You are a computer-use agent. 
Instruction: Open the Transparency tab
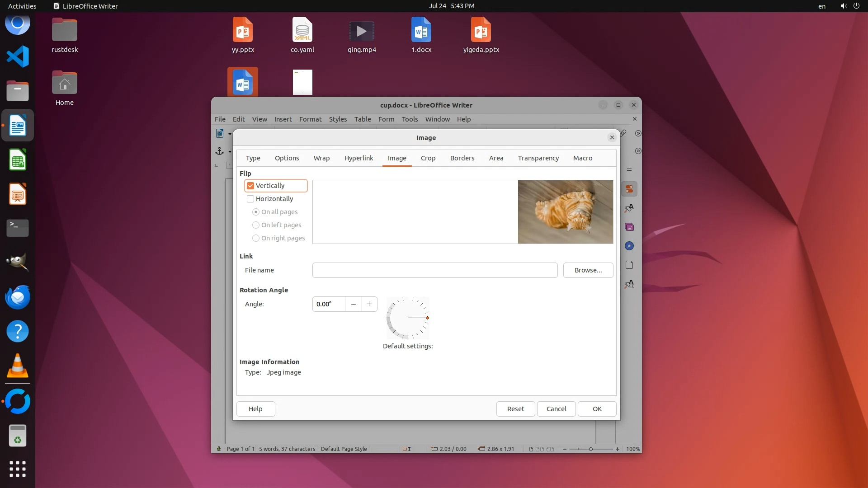click(538, 158)
